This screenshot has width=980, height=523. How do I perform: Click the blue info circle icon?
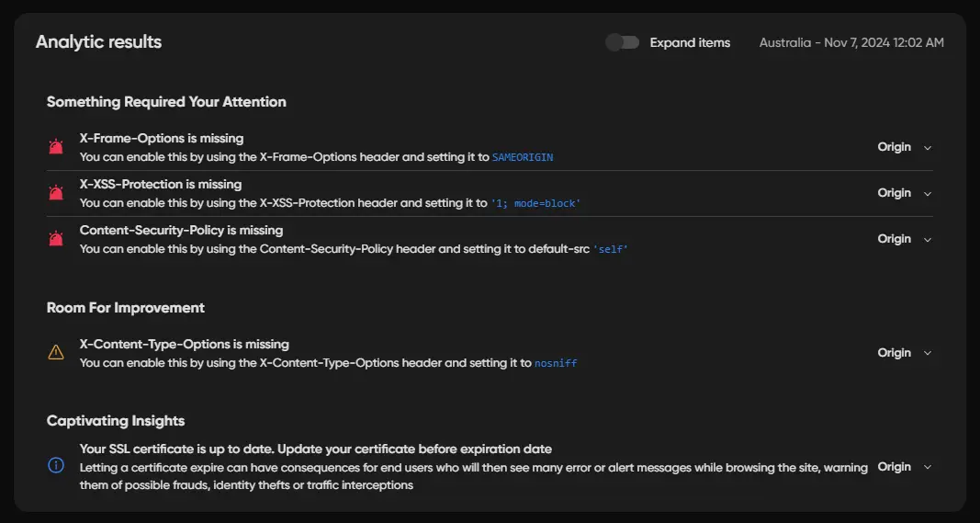(x=56, y=466)
